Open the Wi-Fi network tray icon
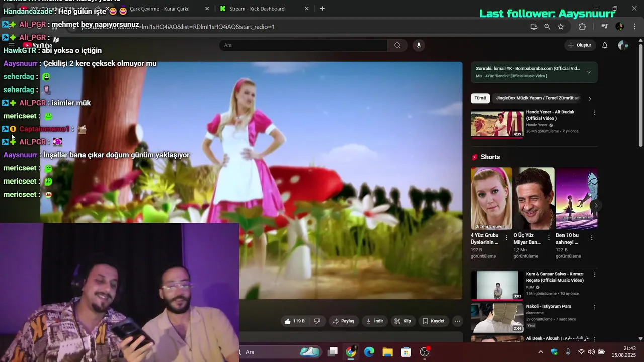644x362 pixels. coord(581,352)
